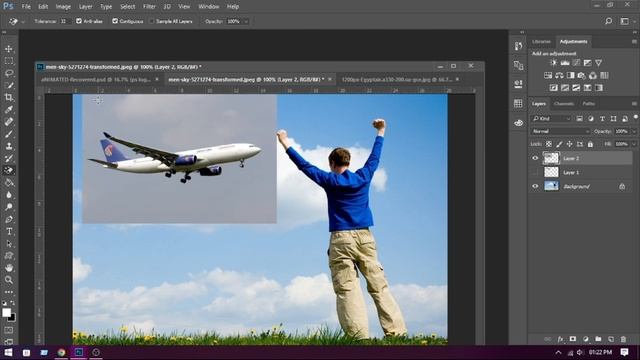Open the options bar Opacity dropdown arrow
The image size is (640, 360).
point(246,21)
